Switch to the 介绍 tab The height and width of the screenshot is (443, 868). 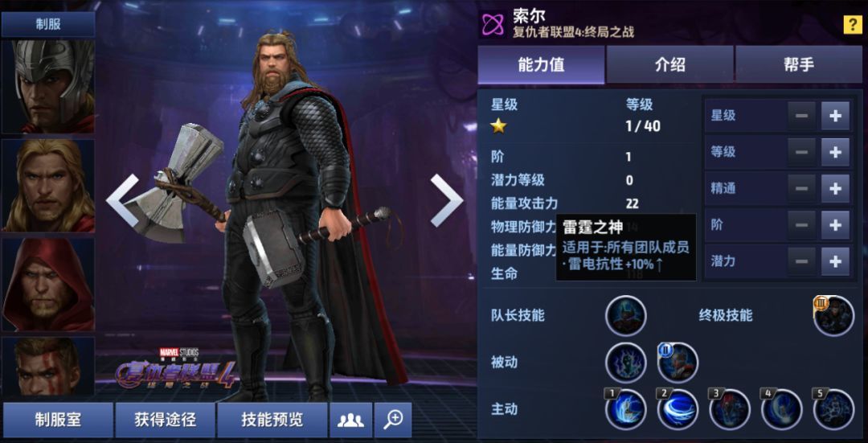(669, 65)
